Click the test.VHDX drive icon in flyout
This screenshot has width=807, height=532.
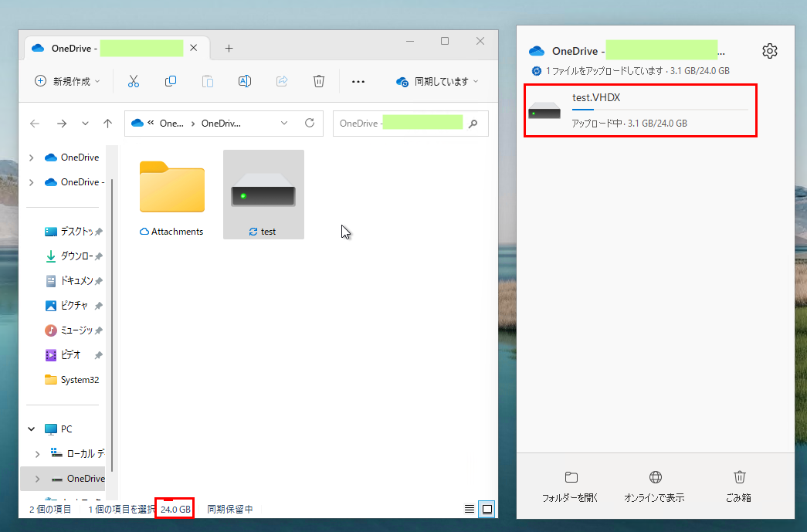[x=544, y=110]
